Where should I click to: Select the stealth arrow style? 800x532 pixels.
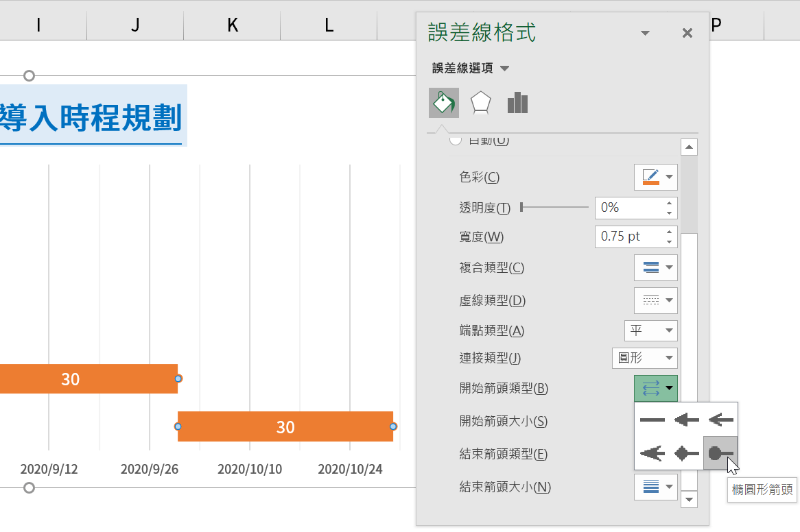tap(652, 453)
